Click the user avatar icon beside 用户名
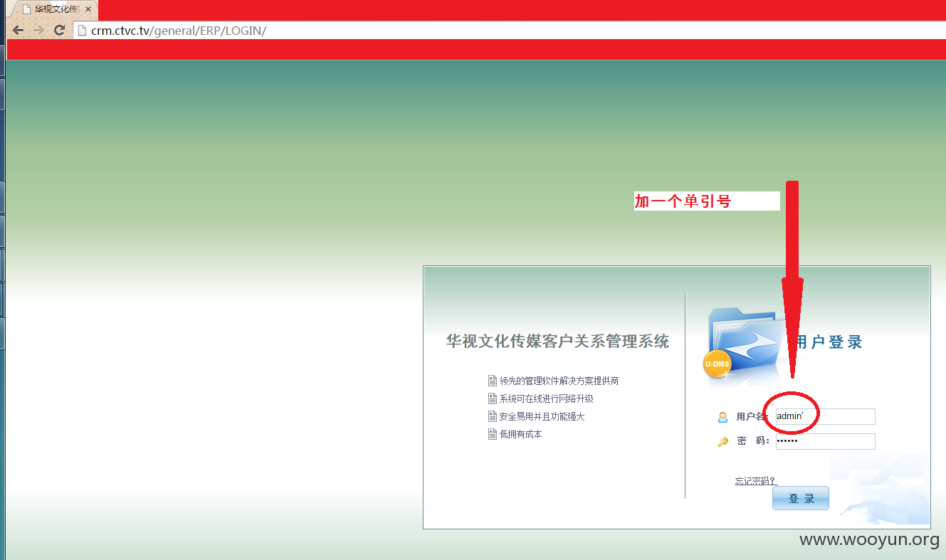 [722, 417]
